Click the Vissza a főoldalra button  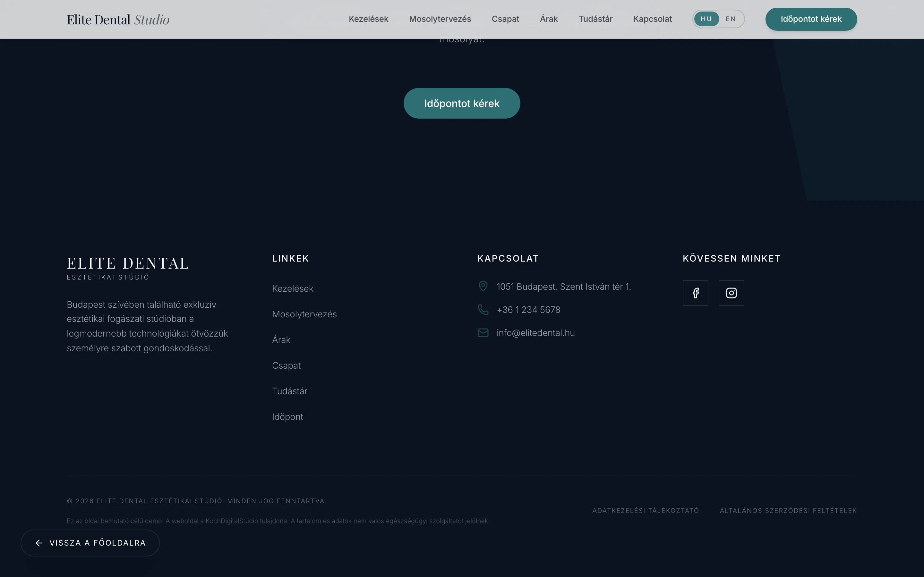coord(90,543)
